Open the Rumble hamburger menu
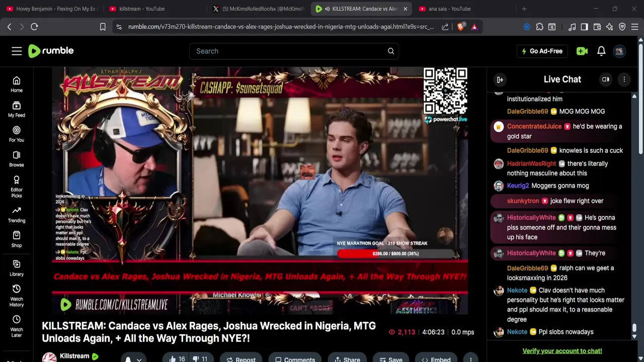644x362 pixels. pos(17,51)
